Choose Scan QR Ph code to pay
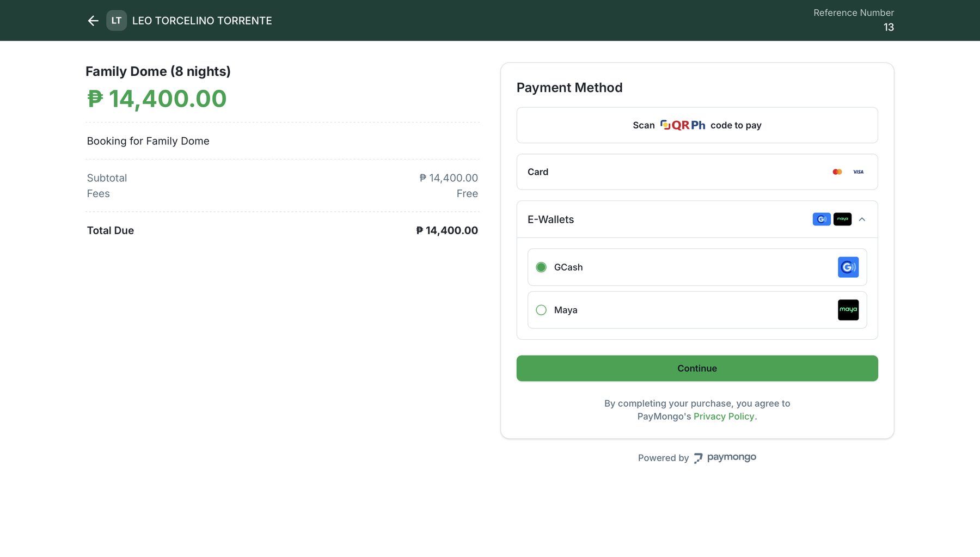 (x=697, y=125)
